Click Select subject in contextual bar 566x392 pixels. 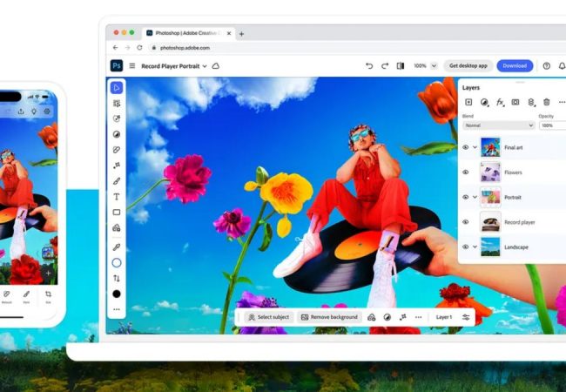268,317
